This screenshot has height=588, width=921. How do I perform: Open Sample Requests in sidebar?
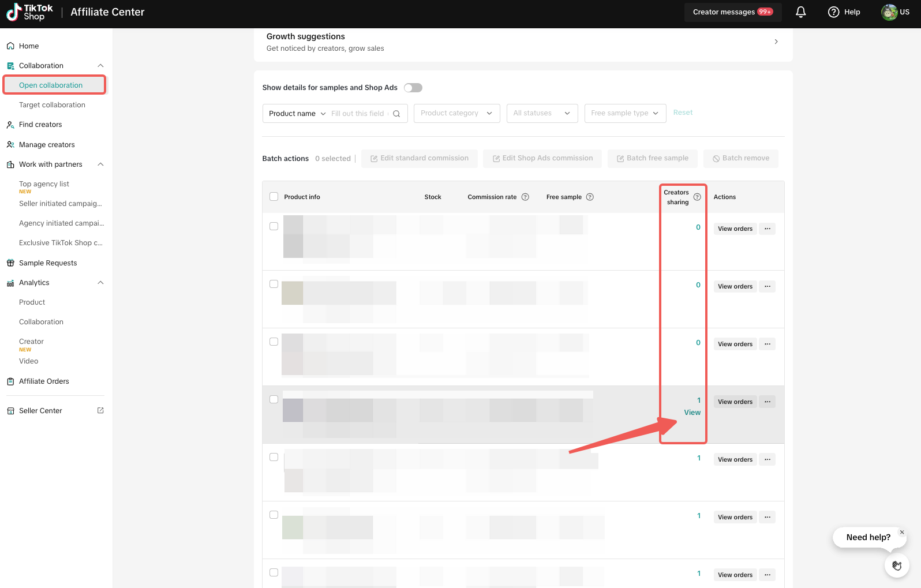point(48,263)
